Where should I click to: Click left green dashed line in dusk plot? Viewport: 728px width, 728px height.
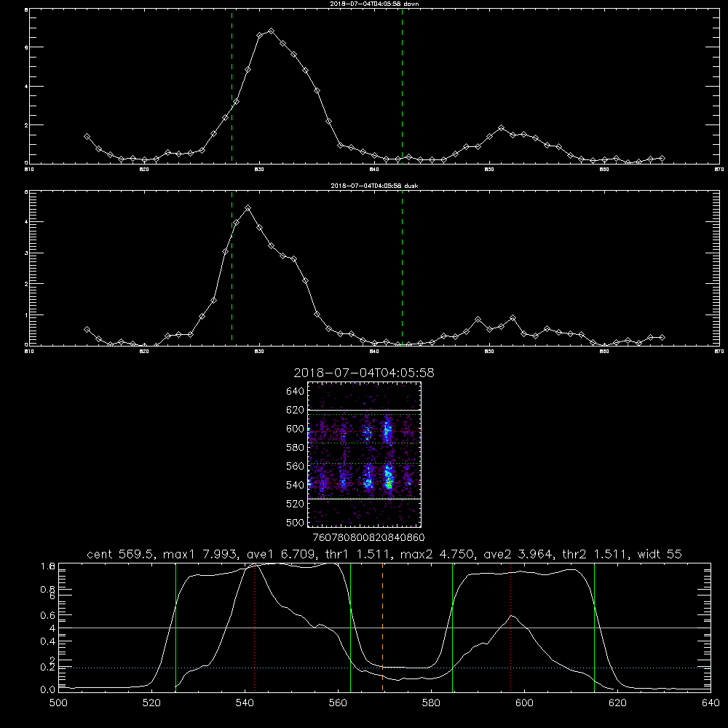coord(232,269)
